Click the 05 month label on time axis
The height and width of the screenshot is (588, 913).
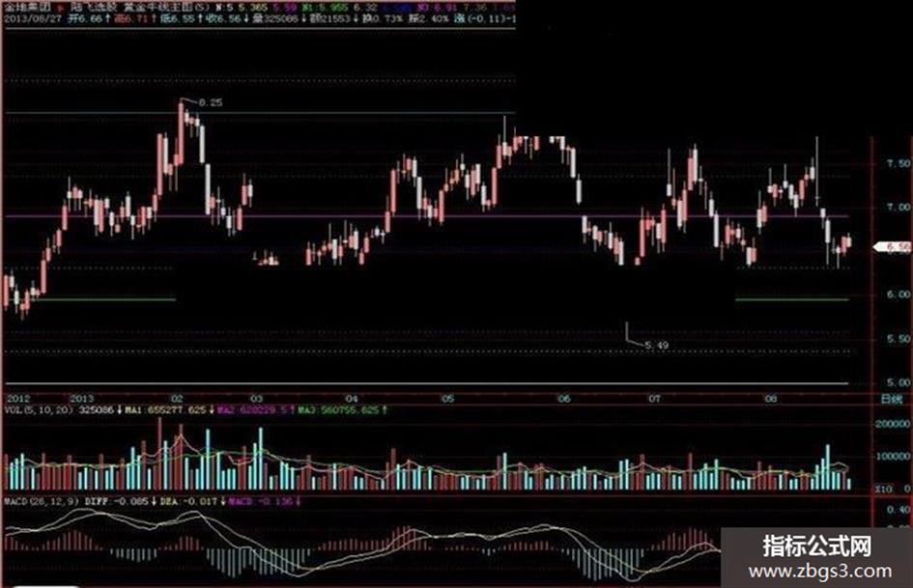coord(447,399)
